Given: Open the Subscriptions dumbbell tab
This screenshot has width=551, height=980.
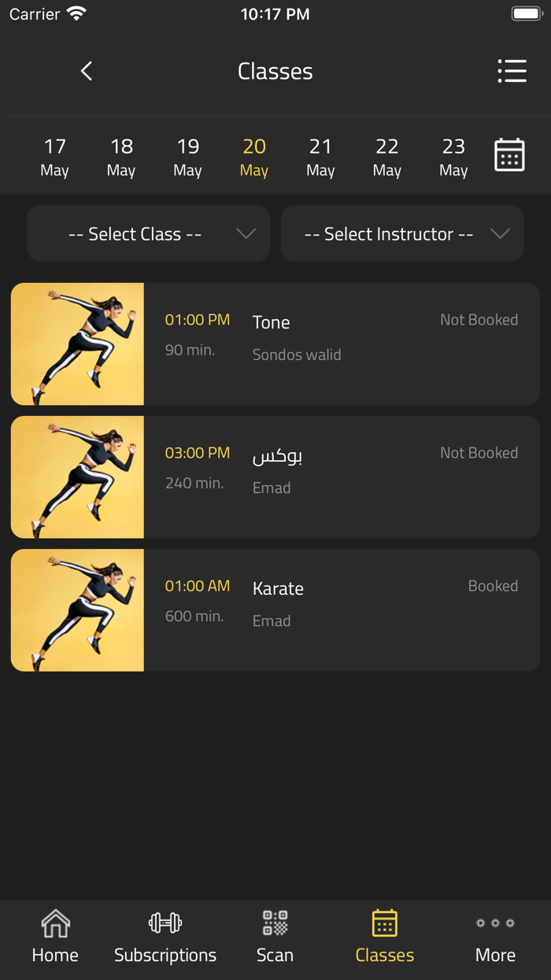Looking at the screenshot, I should pyautogui.click(x=165, y=936).
